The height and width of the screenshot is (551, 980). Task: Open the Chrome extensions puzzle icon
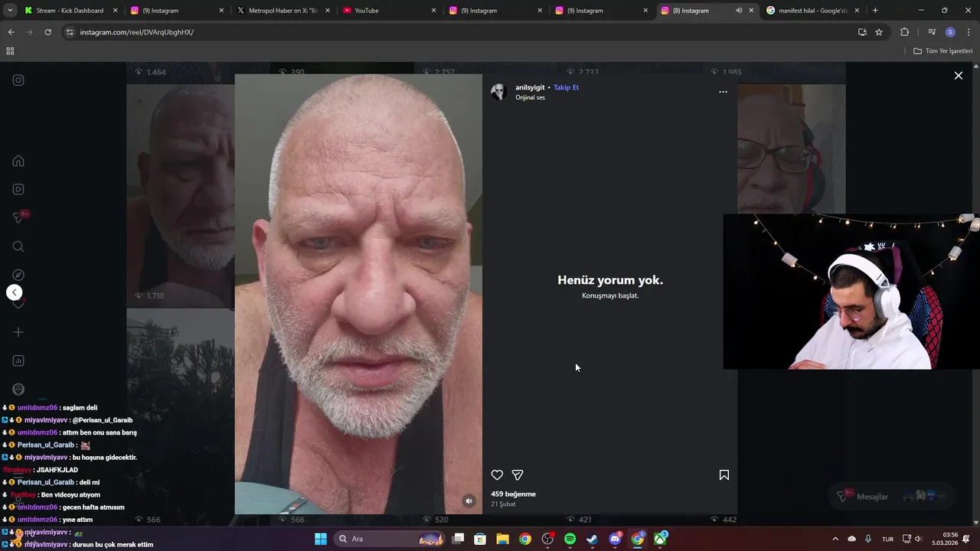pos(904,32)
